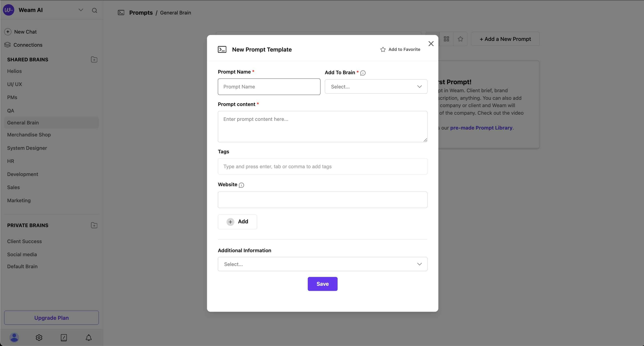Click add folder icon beside Private Brains
The image size is (644, 346).
(94, 225)
